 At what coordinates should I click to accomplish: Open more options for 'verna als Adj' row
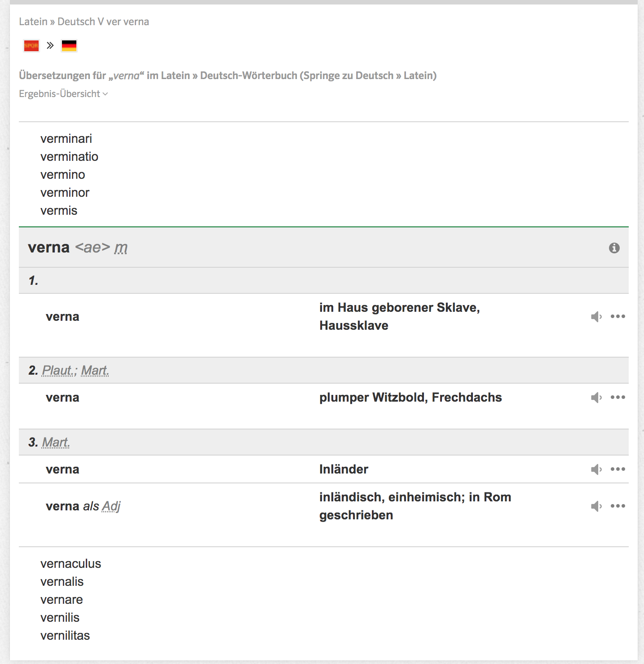point(618,506)
